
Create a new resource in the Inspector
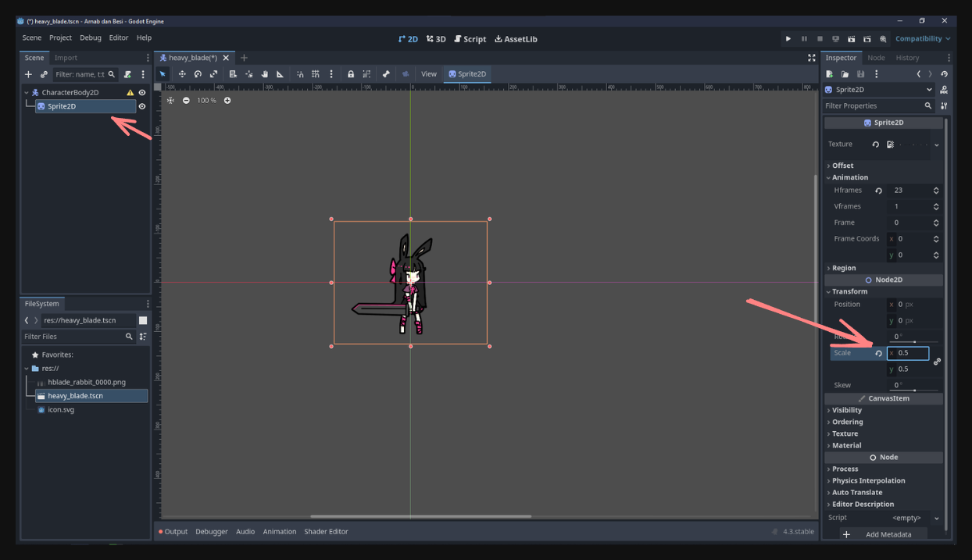point(830,74)
